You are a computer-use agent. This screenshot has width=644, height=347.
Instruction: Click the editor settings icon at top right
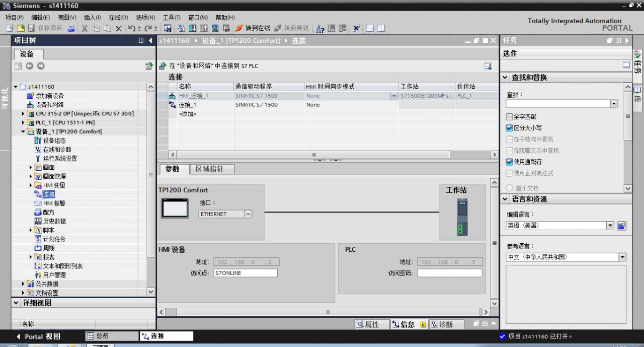click(x=488, y=66)
